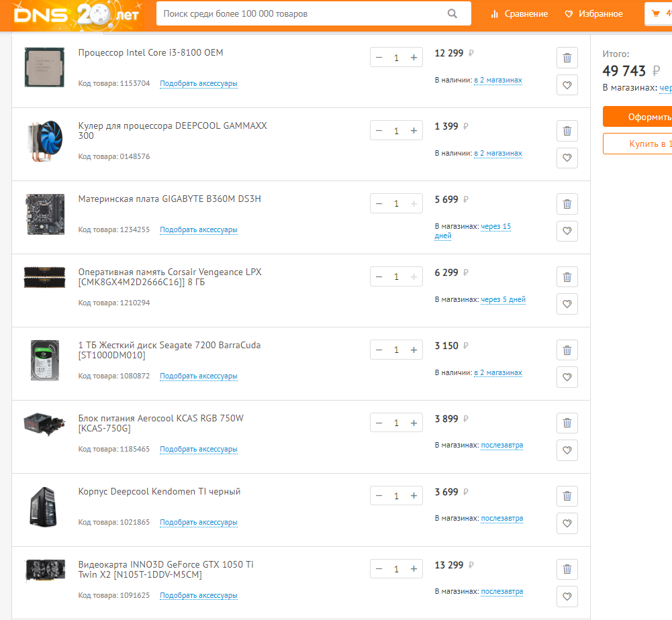
Task: Decrease Deepcool Kendomen case quantity
Action: tap(379, 496)
